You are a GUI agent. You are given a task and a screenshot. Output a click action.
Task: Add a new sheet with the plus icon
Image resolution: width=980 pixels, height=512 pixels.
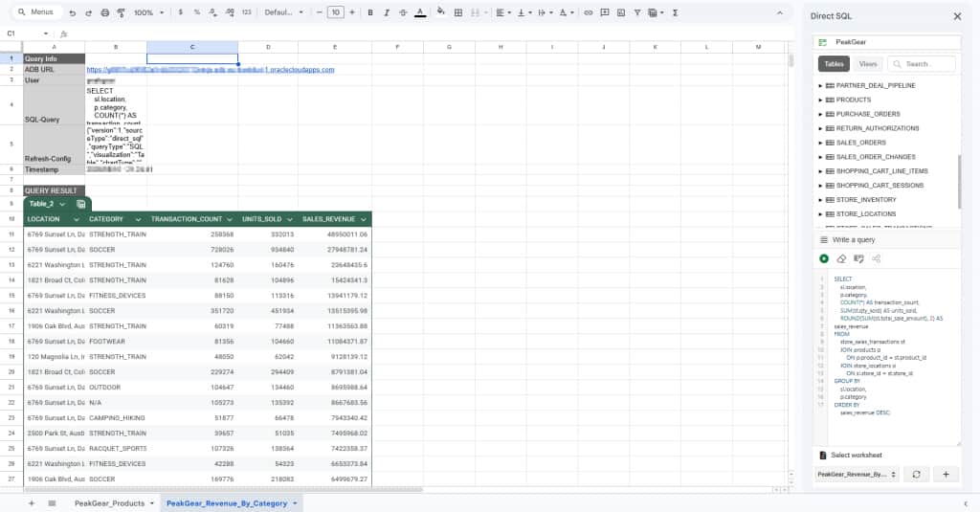click(x=32, y=503)
